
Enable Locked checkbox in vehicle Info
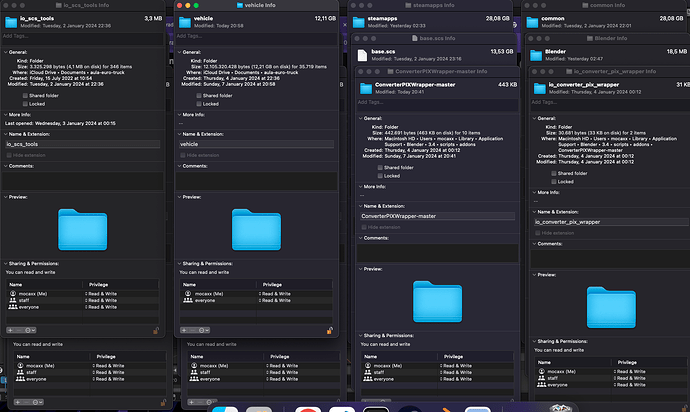199,104
